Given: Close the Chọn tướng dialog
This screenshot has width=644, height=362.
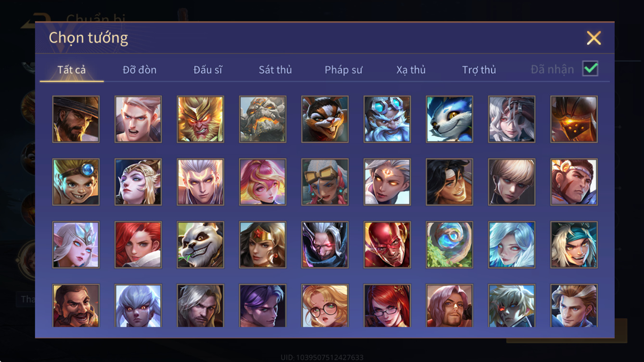Looking at the screenshot, I should click(593, 38).
